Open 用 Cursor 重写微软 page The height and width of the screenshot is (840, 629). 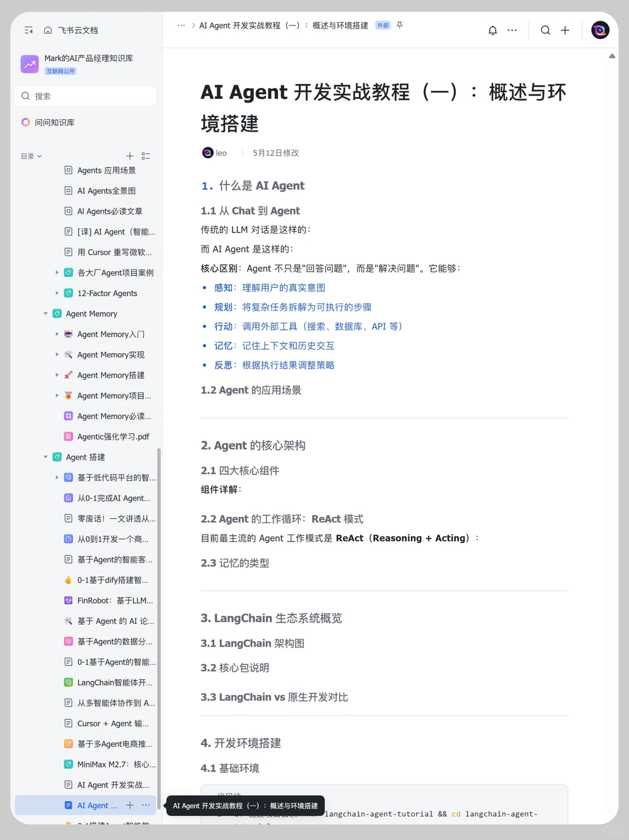click(115, 252)
